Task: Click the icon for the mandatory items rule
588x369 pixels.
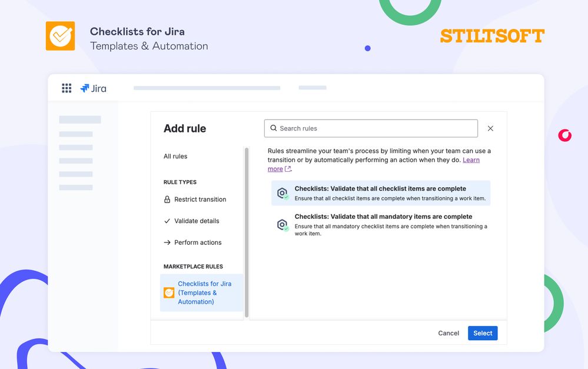Action: tap(283, 225)
